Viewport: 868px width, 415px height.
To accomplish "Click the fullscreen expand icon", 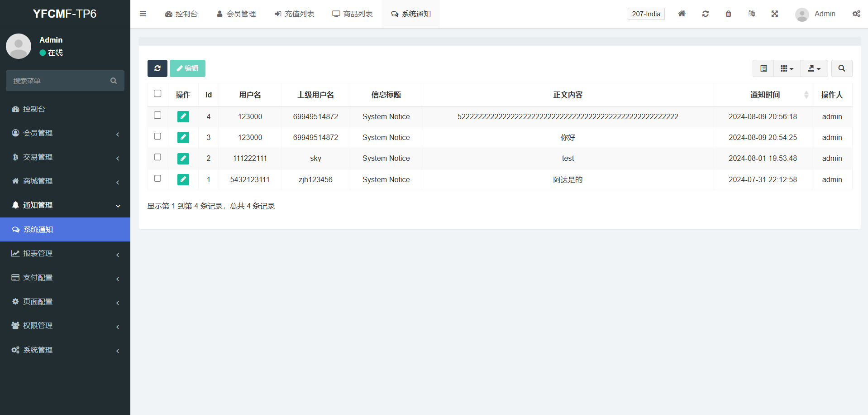I will [x=774, y=14].
